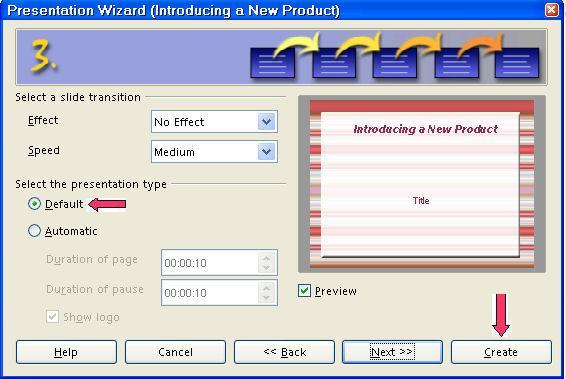Click the Effect label
Viewport: 566px width, 379px height.
pos(43,120)
